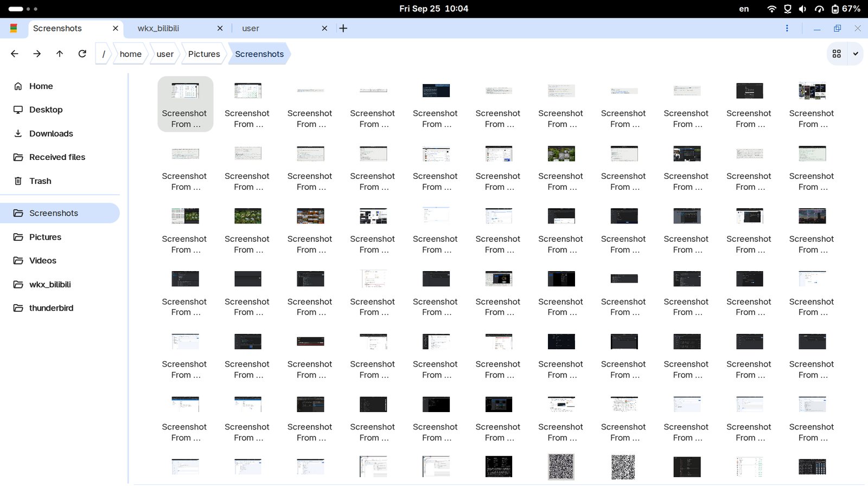Click the Screenshots breadcrumb segment
Image resolution: width=868 pixels, height=488 pixels.
(x=259, y=54)
